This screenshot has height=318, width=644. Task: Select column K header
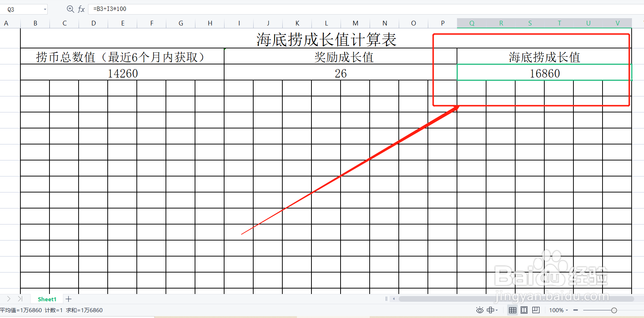[297, 23]
